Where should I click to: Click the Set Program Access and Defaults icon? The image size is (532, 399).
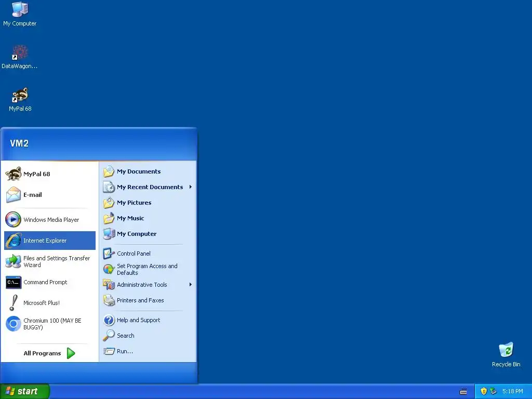[109, 270]
